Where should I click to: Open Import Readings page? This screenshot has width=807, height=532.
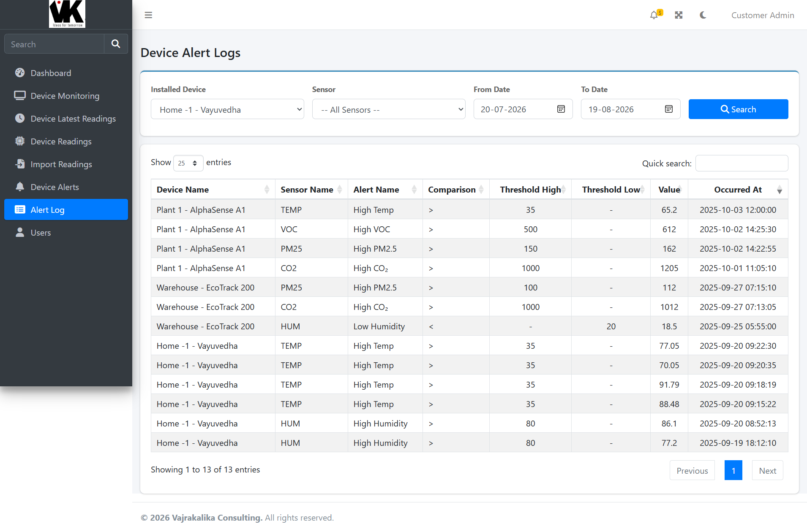click(x=66, y=164)
